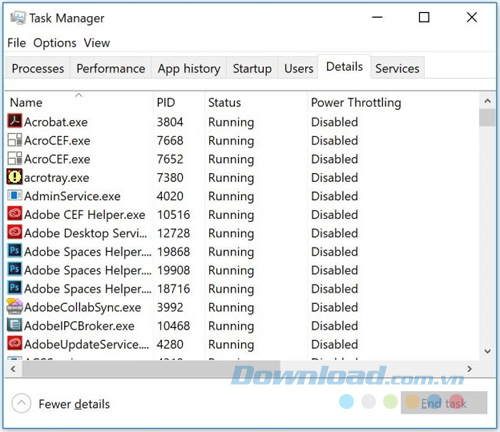The height and width of the screenshot is (432, 500).
Task: Click the Fewer details label
Action: click(74, 404)
